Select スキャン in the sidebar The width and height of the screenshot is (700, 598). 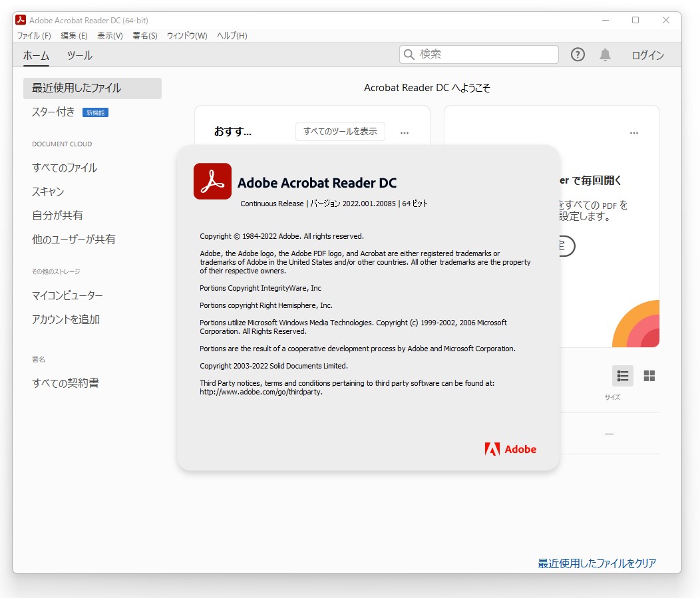47,191
